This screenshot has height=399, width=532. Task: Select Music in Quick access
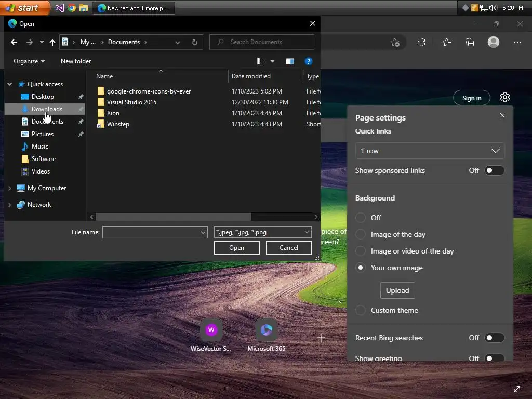(39, 147)
